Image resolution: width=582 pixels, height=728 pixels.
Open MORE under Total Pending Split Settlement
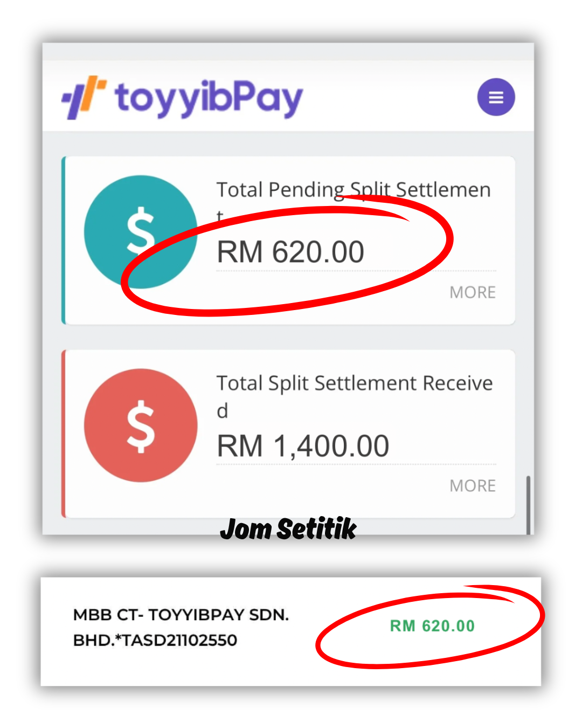[x=472, y=292]
